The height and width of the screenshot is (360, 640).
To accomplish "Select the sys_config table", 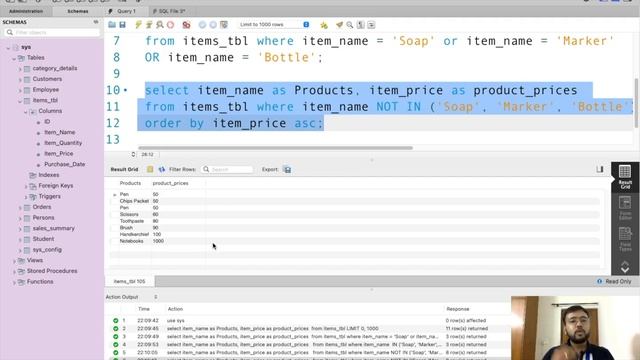I will 47,249.
